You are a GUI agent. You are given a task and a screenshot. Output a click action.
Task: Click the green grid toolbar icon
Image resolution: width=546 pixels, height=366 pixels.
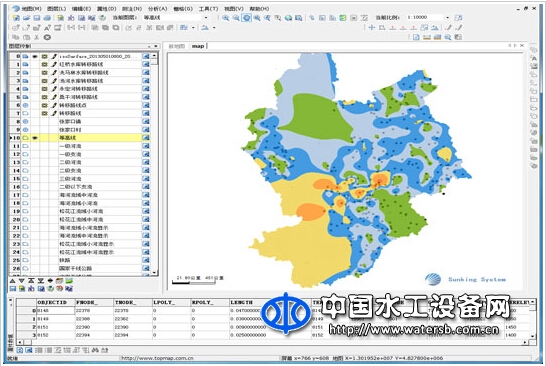point(343,18)
